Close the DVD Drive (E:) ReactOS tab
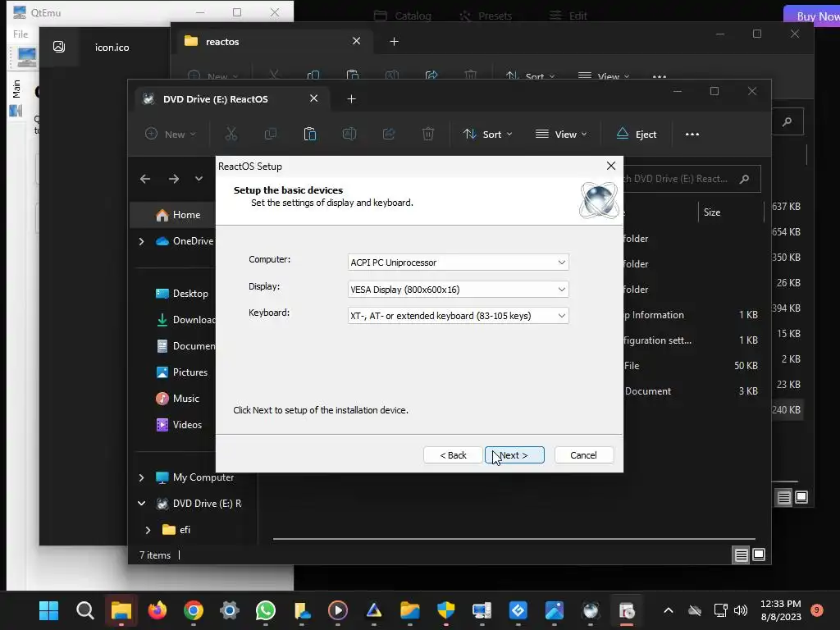Viewport: 840px width, 630px height. pyautogui.click(x=314, y=98)
